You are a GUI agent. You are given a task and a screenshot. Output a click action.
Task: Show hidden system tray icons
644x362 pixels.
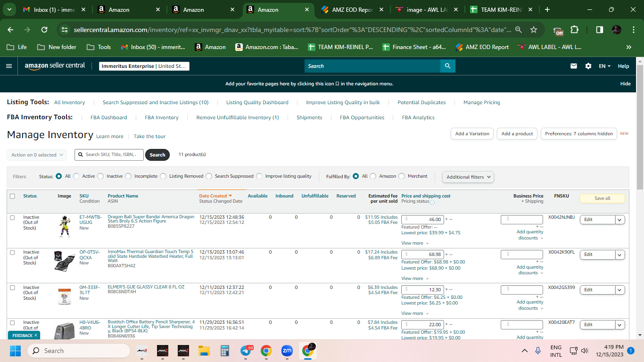click(524, 351)
